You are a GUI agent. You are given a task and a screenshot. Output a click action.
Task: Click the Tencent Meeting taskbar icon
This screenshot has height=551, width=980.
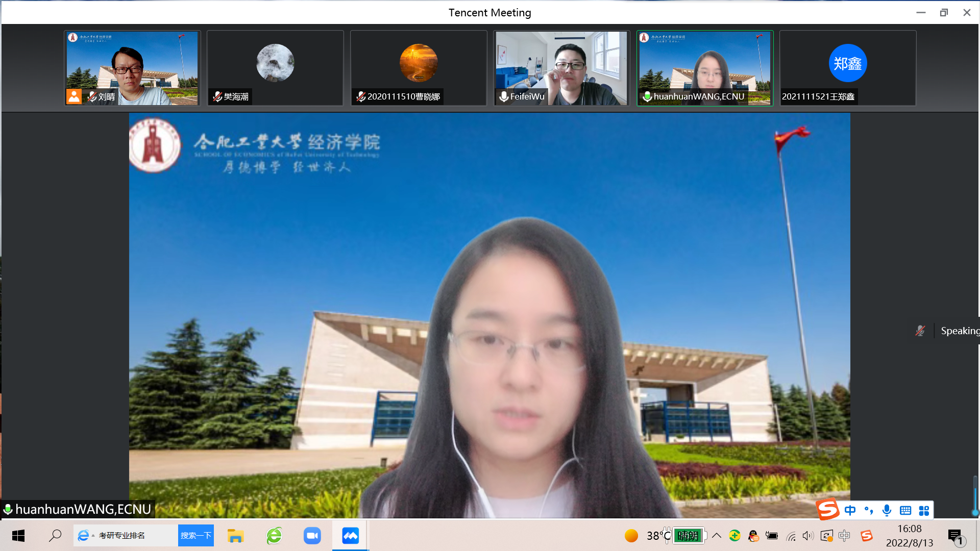pos(350,536)
